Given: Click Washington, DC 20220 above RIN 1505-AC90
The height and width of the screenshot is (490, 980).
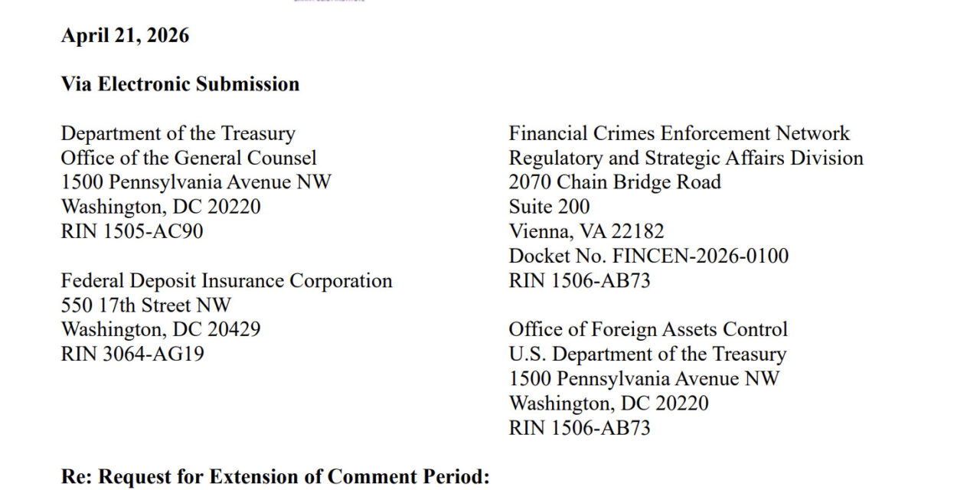Looking at the screenshot, I should tap(161, 207).
